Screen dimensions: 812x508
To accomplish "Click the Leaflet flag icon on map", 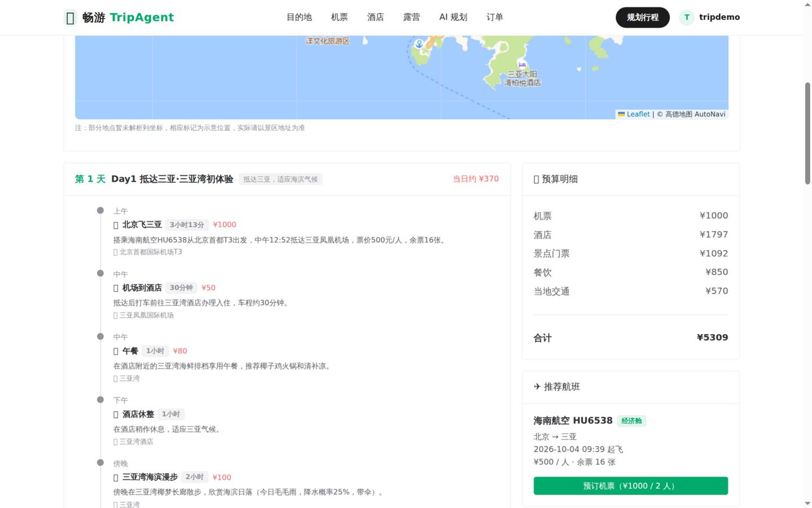I will [x=621, y=114].
